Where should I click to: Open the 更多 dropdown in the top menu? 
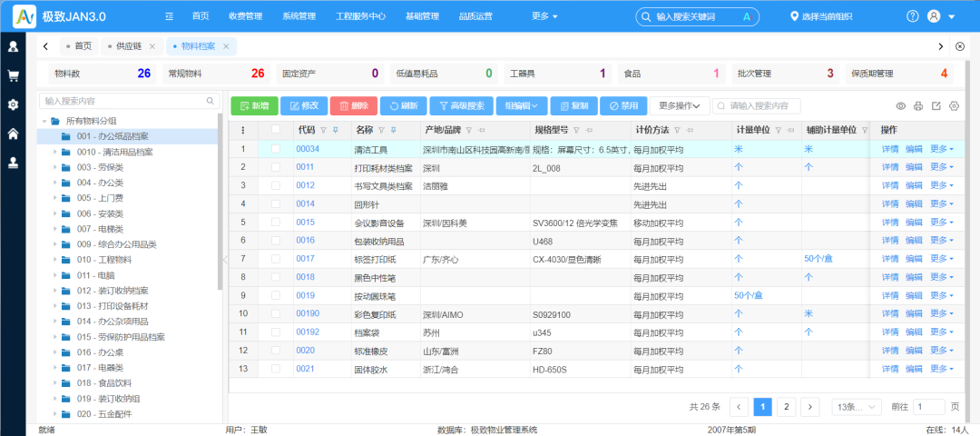[x=544, y=17]
